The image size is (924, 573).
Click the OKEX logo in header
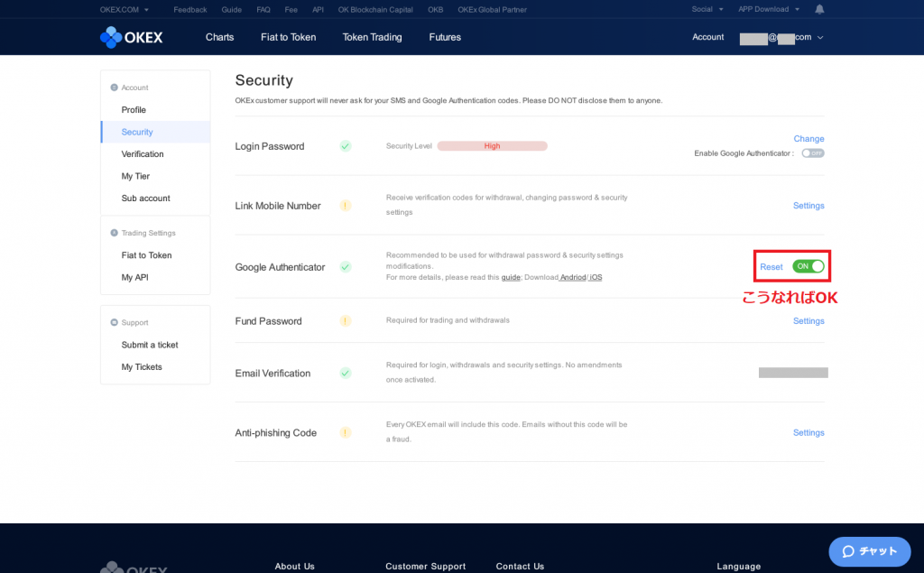click(x=132, y=37)
